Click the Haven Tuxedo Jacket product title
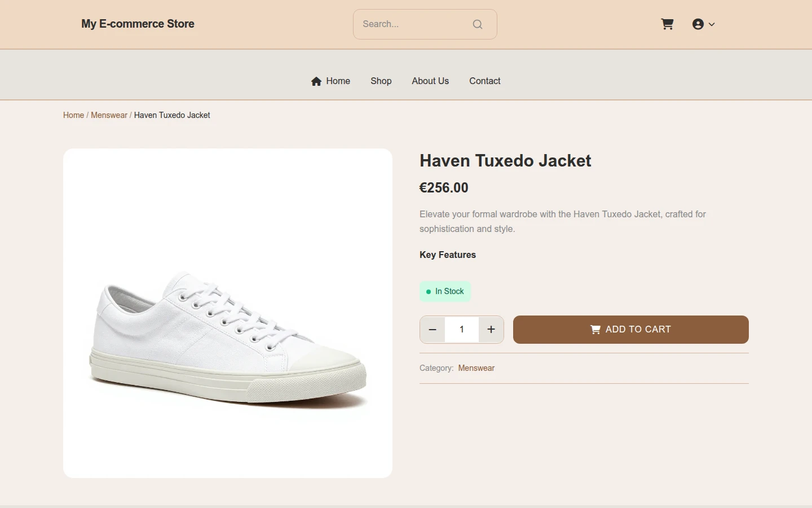Viewport: 812px width, 508px height. pos(505,161)
